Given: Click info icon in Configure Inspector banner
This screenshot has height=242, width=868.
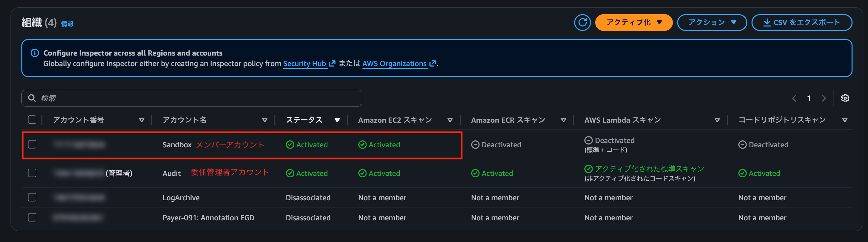Looking at the screenshot, I should pyautogui.click(x=35, y=53).
